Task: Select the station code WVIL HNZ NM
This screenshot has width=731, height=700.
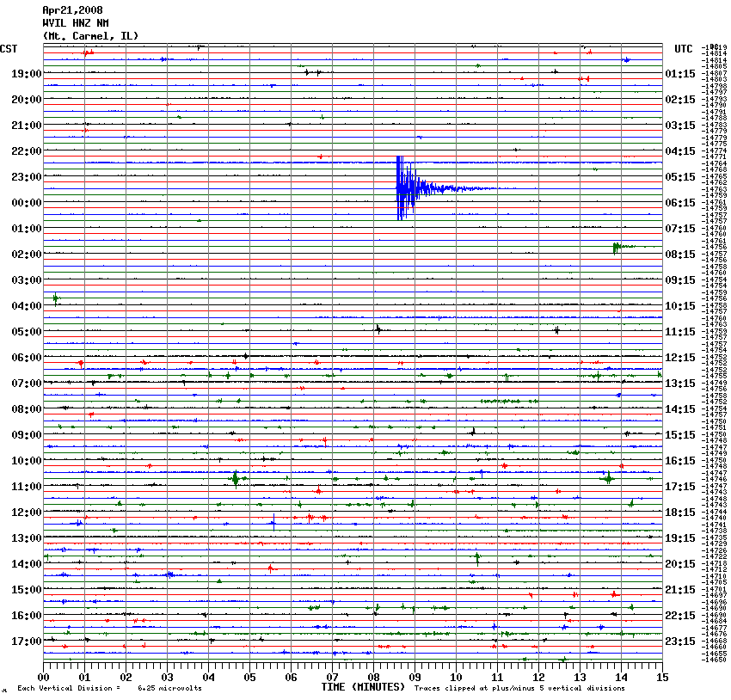Action: [76, 23]
